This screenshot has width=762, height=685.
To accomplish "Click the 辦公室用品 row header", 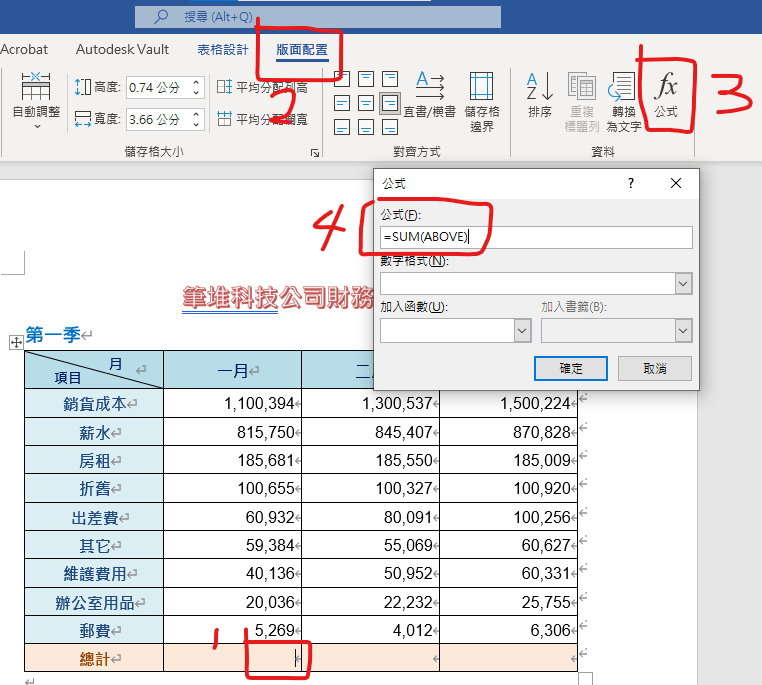I will tap(94, 602).
